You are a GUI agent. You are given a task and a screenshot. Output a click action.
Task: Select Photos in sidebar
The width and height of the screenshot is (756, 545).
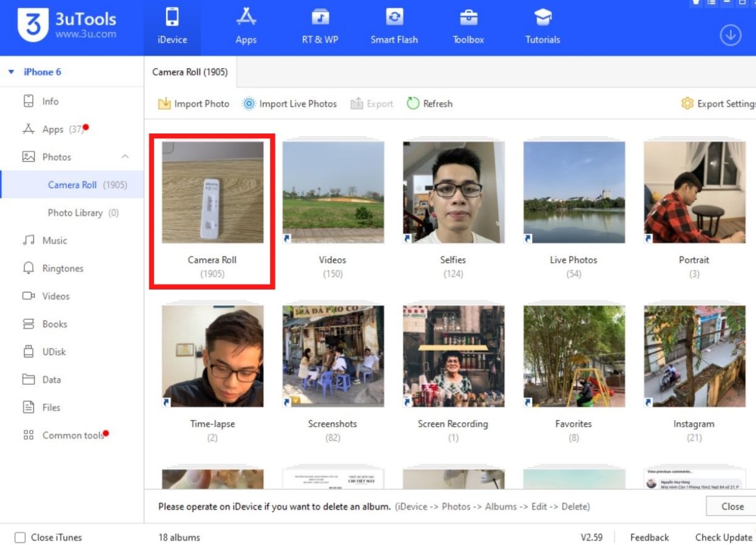click(72, 157)
